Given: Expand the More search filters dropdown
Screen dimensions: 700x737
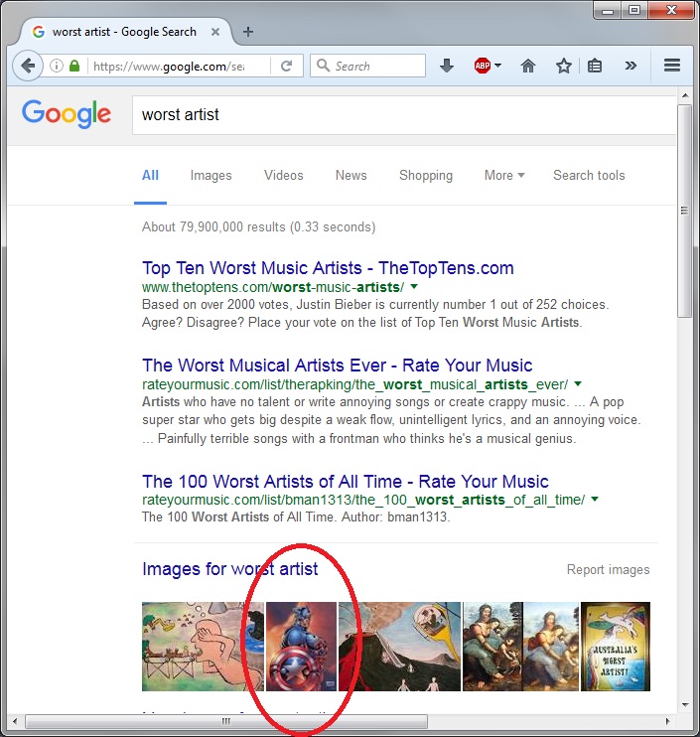Looking at the screenshot, I should coord(504,176).
